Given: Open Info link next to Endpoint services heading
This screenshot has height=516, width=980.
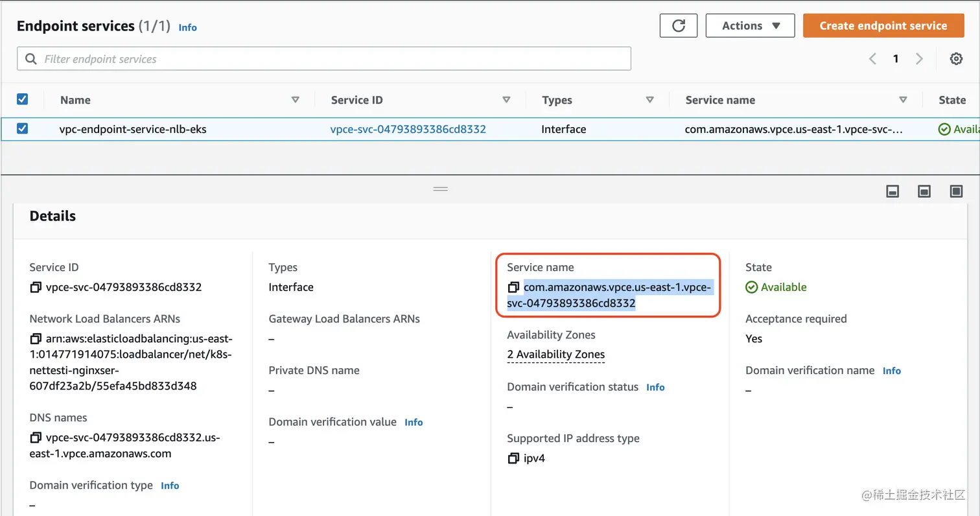Looking at the screenshot, I should pos(187,27).
